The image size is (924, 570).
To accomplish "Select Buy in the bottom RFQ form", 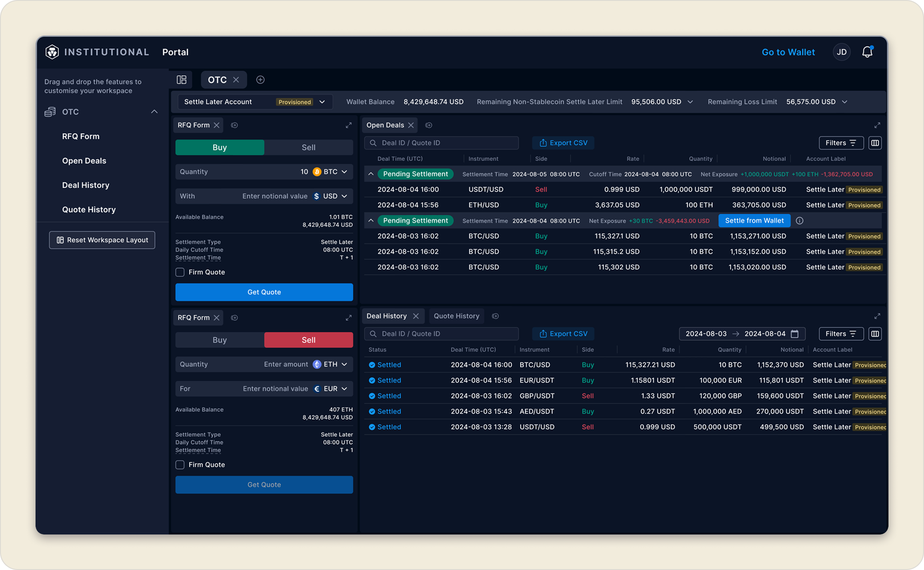I will (220, 340).
